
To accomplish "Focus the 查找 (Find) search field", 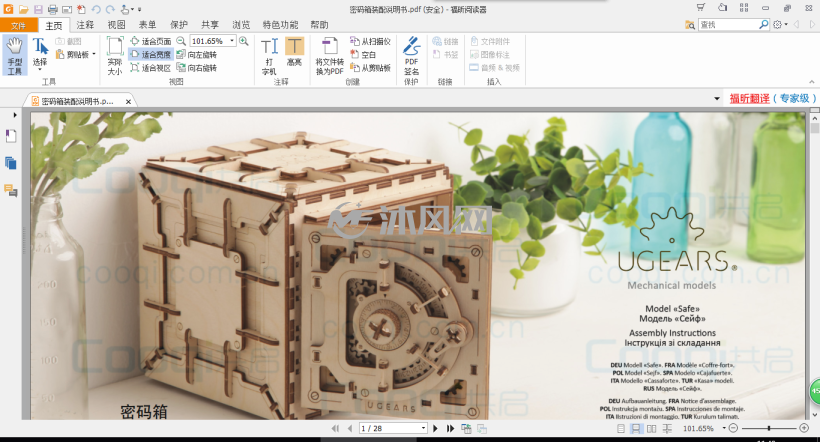I will (728, 25).
